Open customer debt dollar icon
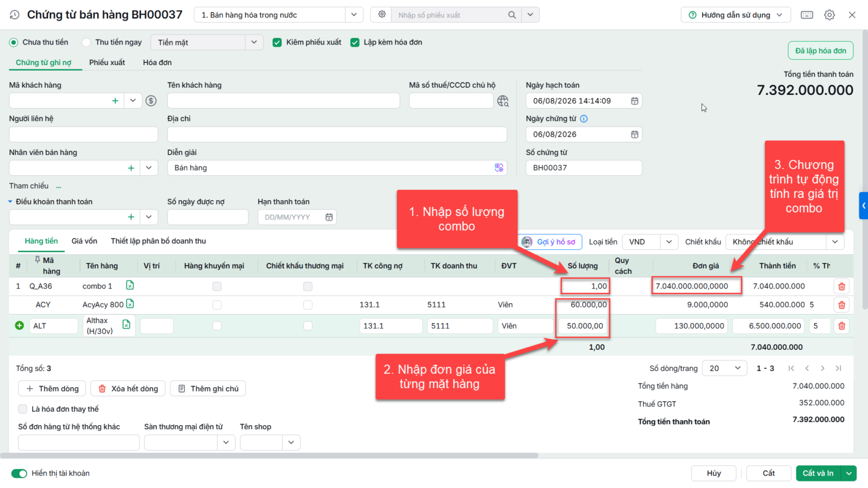This screenshot has height=488, width=868. coord(151,101)
